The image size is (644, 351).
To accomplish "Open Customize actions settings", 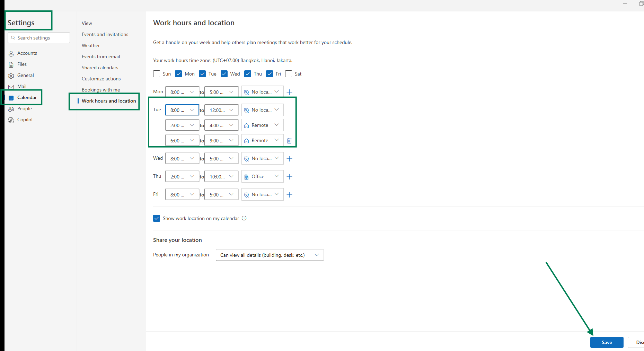I will coord(101,79).
